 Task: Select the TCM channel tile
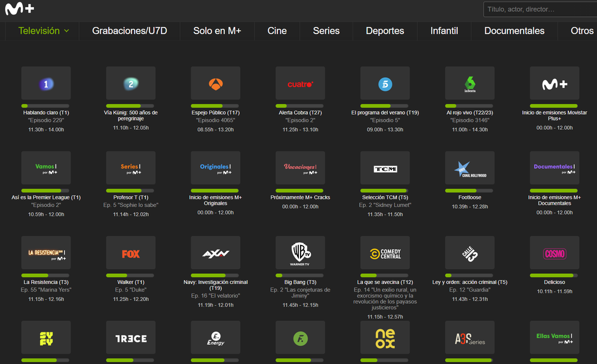tap(385, 169)
